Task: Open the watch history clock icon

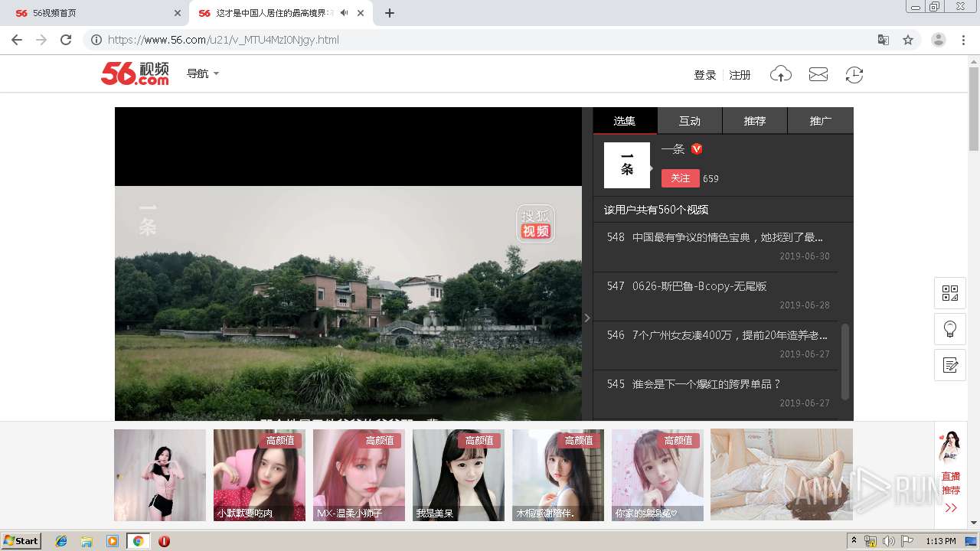Action: (x=854, y=74)
